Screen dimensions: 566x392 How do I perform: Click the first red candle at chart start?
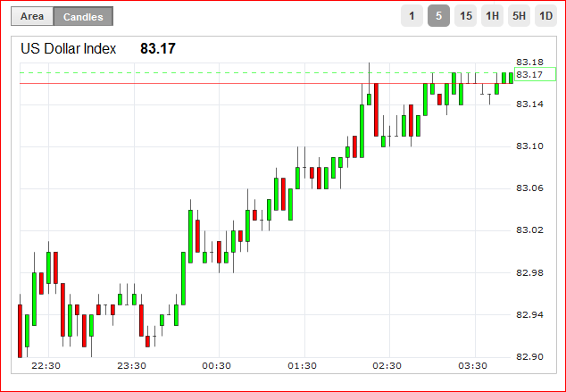coord(20,331)
